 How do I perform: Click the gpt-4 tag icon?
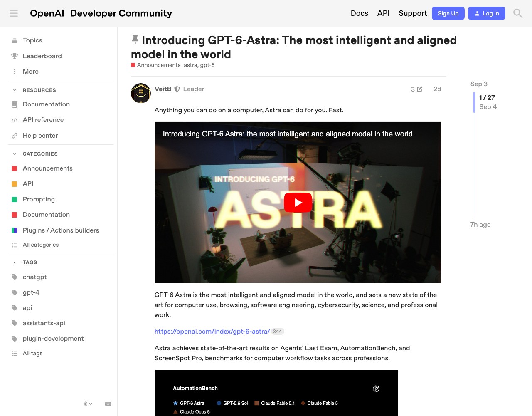(x=15, y=292)
